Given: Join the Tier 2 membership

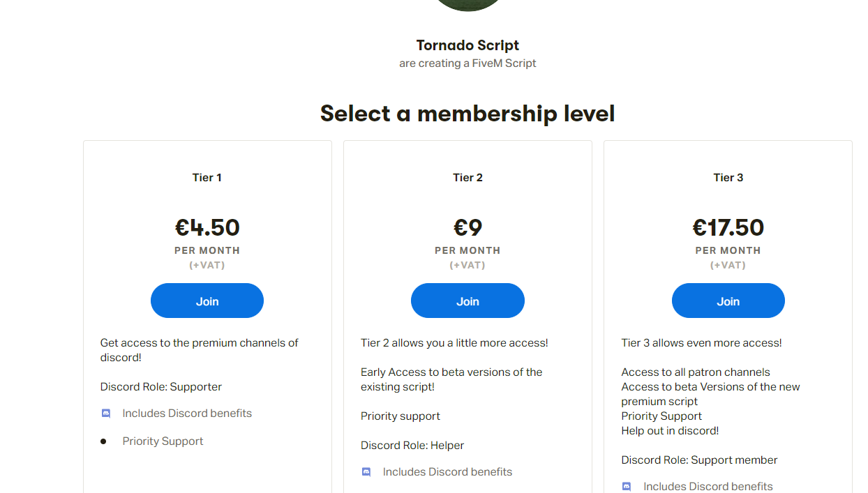Looking at the screenshot, I should [467, 301].
